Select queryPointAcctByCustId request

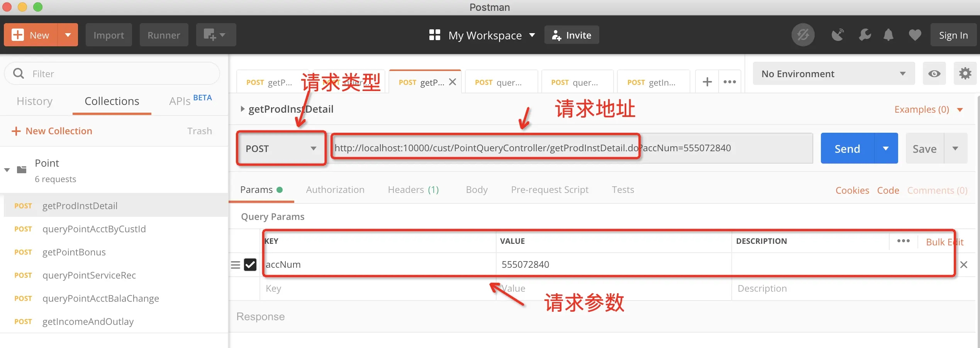(x=116, y=229)
